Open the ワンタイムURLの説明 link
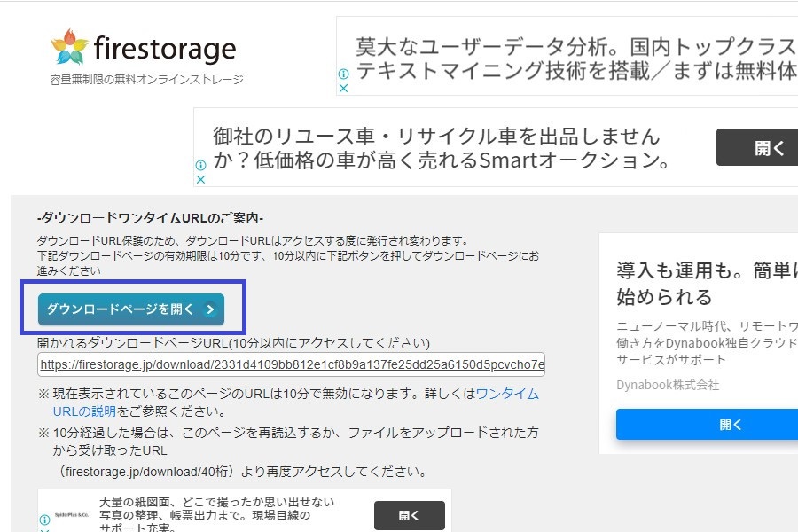The image size is (798, 532). click(507, 393)
